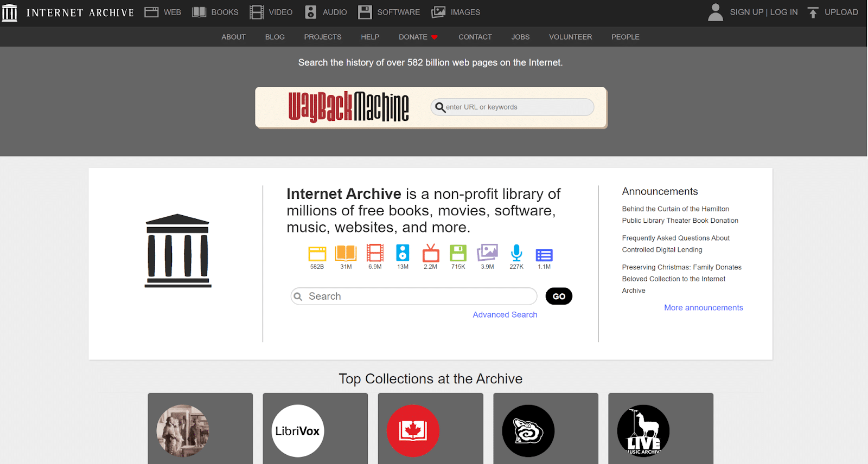Open the BLOG menu item
868x464 pixels.
coord(275,37)
